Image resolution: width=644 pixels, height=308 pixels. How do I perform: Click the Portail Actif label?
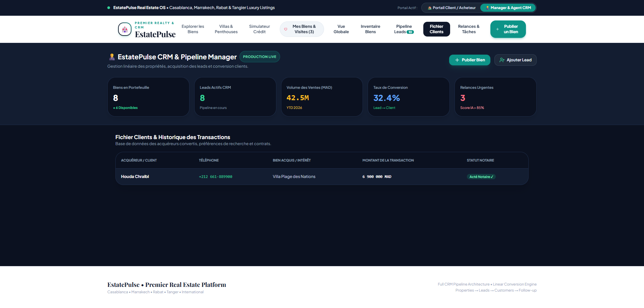point(407,8)
